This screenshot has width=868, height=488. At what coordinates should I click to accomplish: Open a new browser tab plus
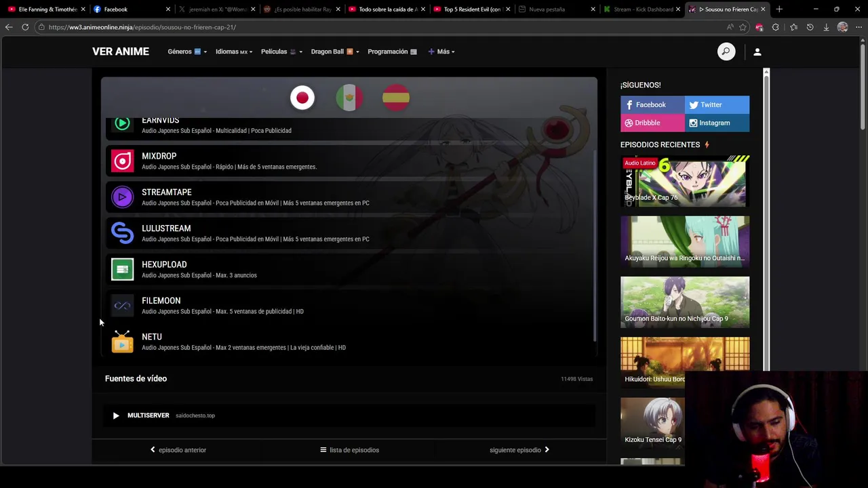[x=779, y=9]
